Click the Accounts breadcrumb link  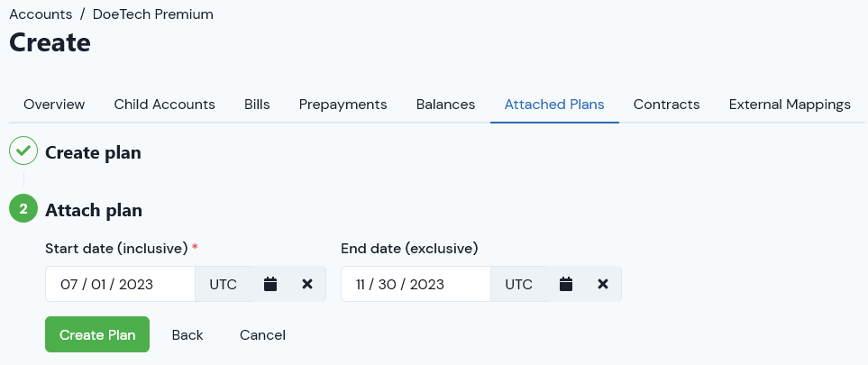(x=41, y=14)
